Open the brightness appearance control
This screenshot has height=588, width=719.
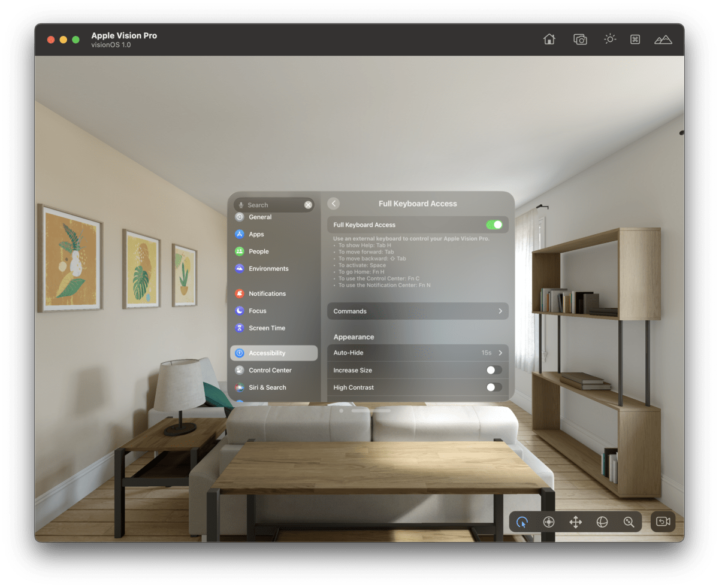(x=609, y=39)
